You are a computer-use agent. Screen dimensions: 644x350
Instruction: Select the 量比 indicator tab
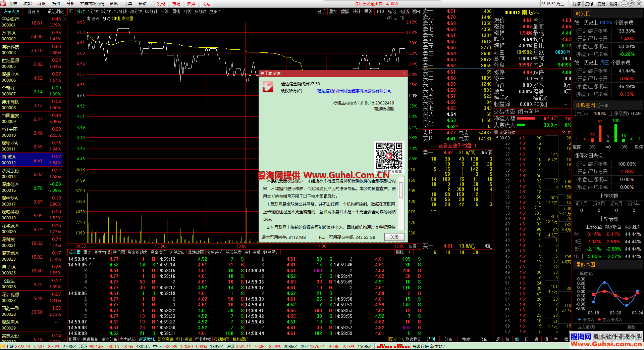pyautogui.click(x=87, y=252)
